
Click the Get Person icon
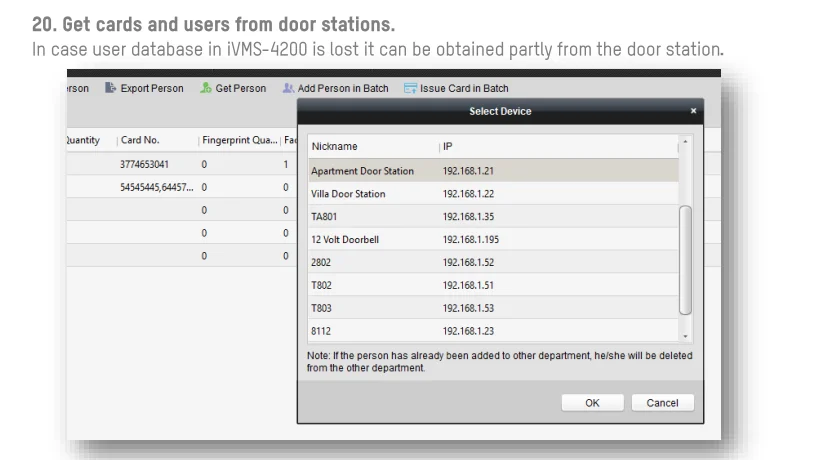(205, 88)
